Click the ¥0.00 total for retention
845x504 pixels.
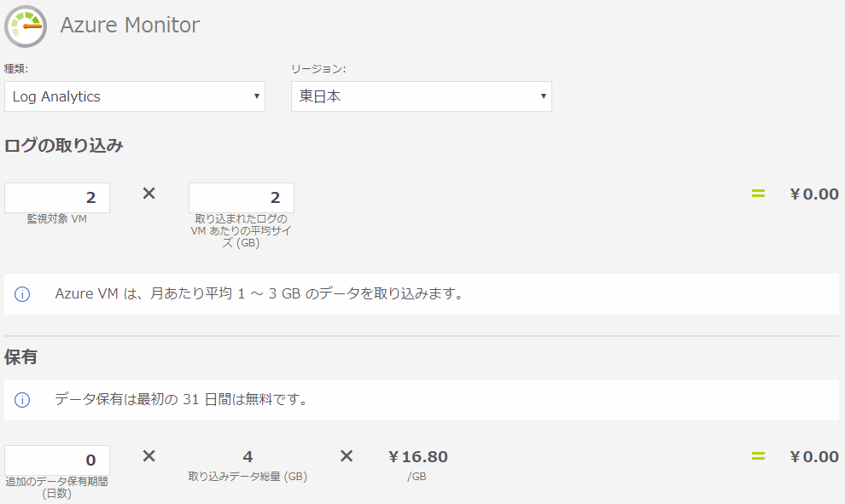814,457
